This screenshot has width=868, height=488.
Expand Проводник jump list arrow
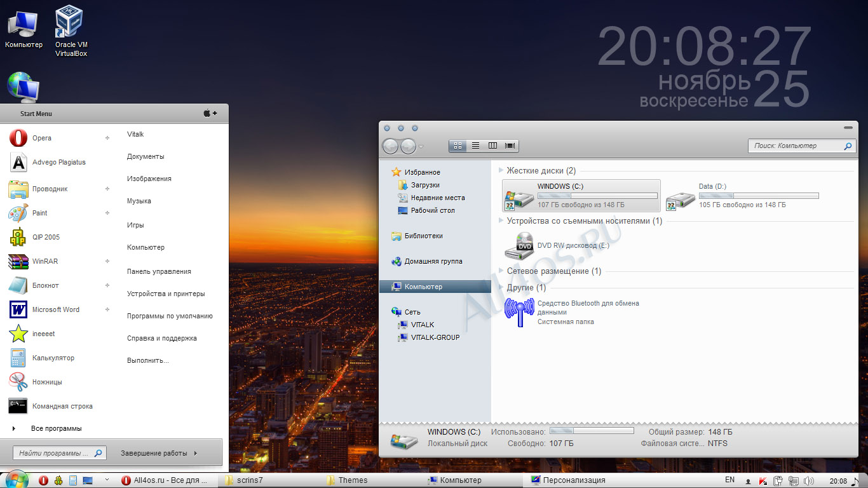pos(107,189)
